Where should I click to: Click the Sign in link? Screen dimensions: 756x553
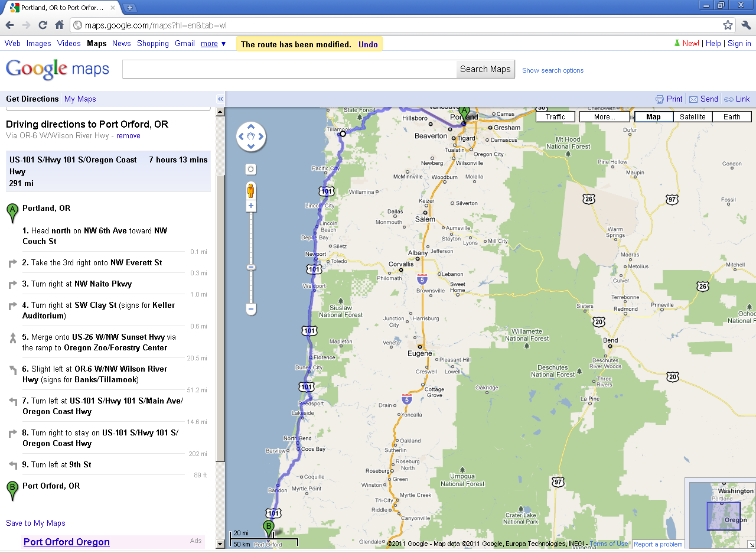(x=739, y=44)
